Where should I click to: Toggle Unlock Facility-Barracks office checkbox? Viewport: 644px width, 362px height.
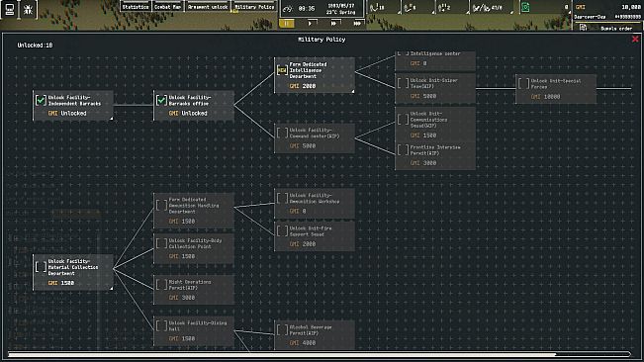click(x=161, y=100)
